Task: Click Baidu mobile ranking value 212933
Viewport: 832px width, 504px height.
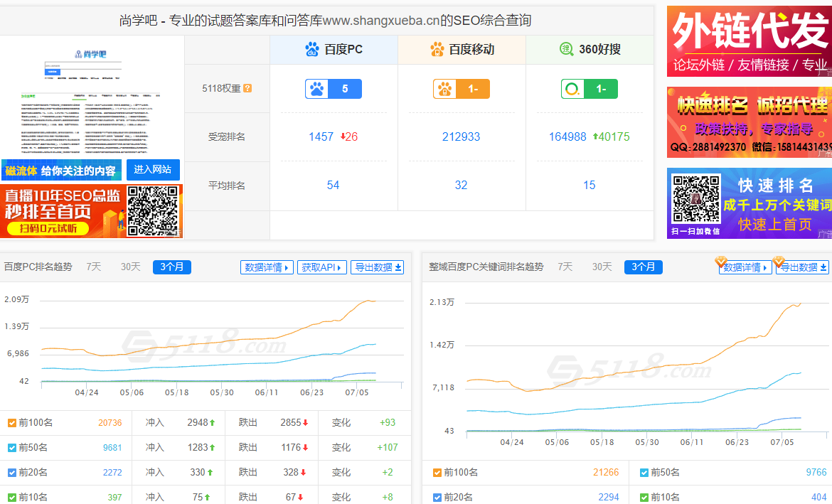Action: coord(461,137)
